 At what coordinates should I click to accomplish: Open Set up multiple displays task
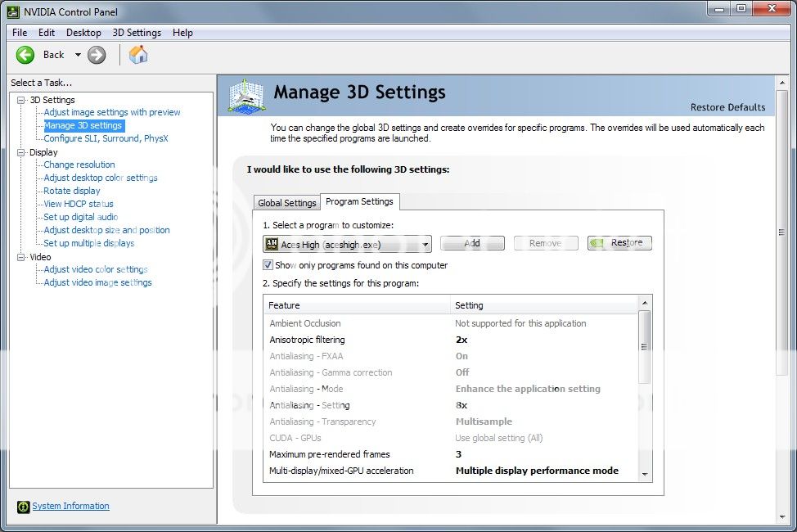tap(89, 244)
